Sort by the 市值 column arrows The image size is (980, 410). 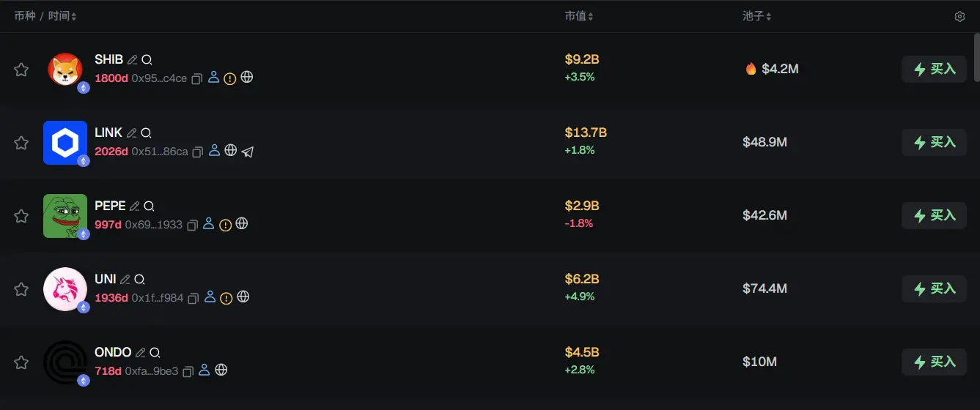click(591, 16)
